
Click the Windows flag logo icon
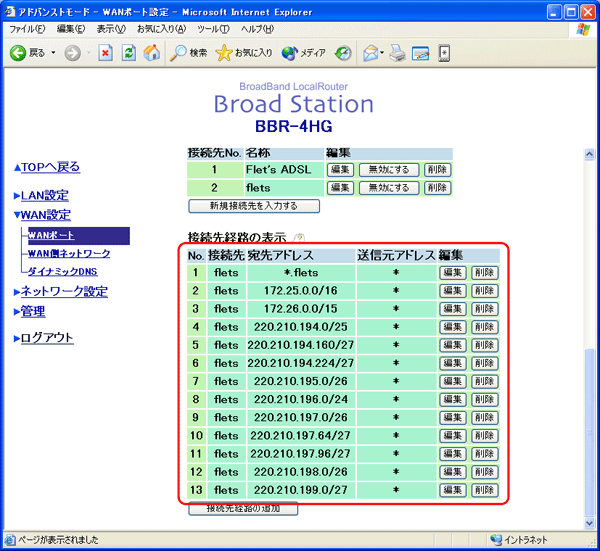click(583, 29)
